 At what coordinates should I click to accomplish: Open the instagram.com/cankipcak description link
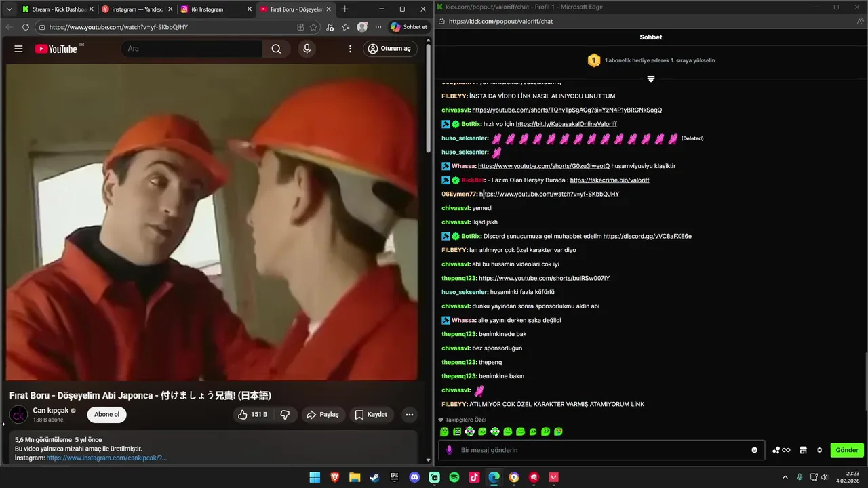pos(106,457)
